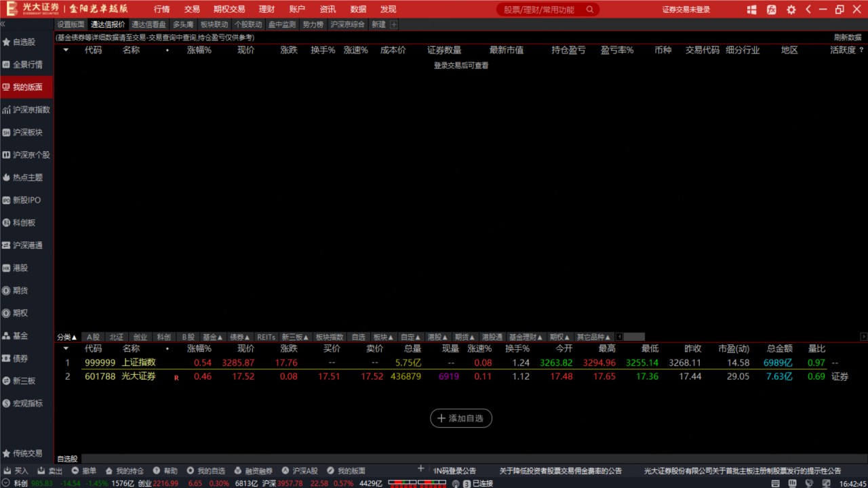Collapse the left sidebar with double chevron
The height and width of the screenshot is (488, 868).
tap(3, 24)
